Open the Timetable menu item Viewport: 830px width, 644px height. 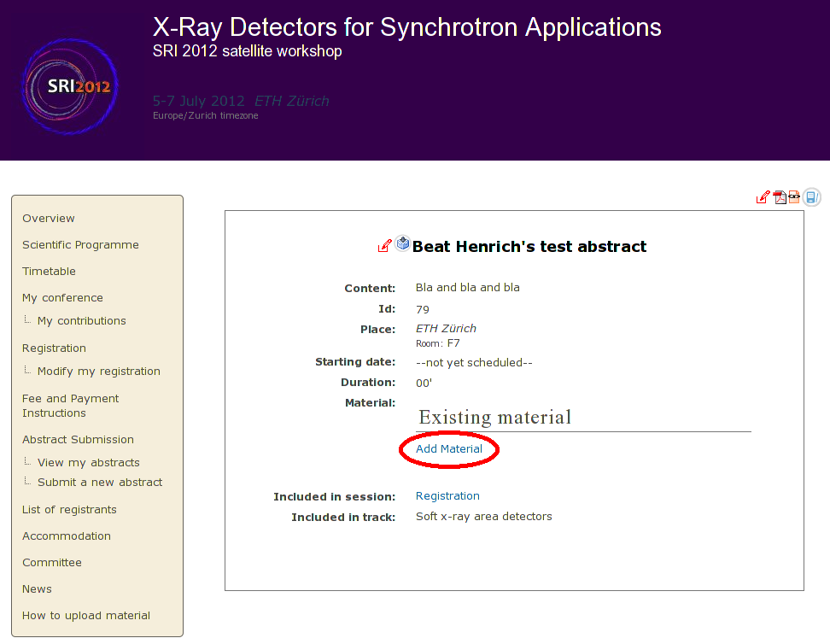49,272
